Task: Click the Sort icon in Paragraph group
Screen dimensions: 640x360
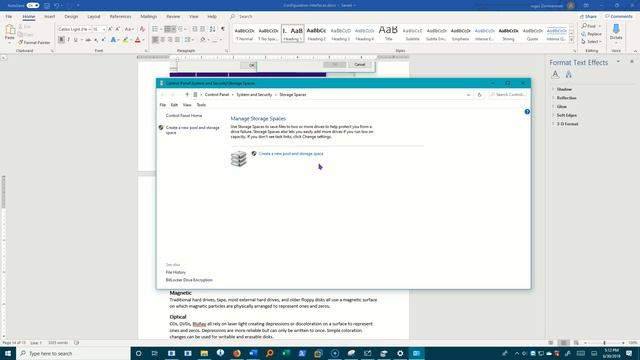Action: tap(213, 29)
